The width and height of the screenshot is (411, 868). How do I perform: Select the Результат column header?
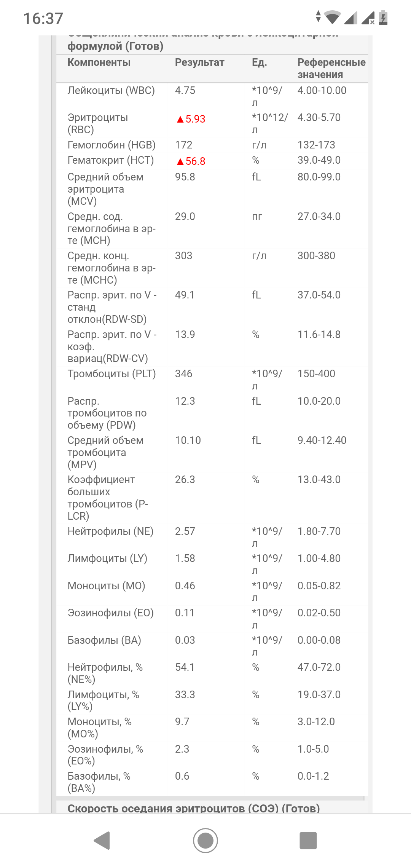tap(200, 62)
